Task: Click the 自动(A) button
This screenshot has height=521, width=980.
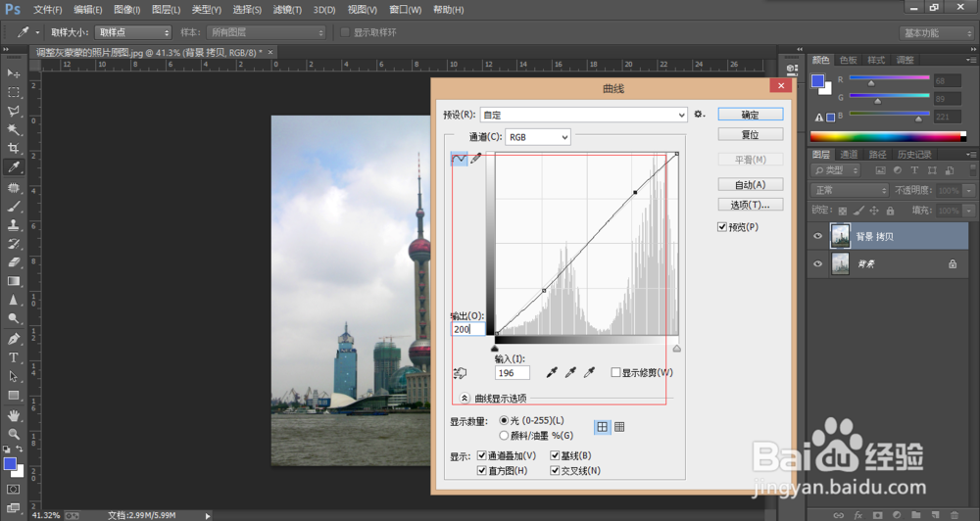Action: (x=750, y=184)
